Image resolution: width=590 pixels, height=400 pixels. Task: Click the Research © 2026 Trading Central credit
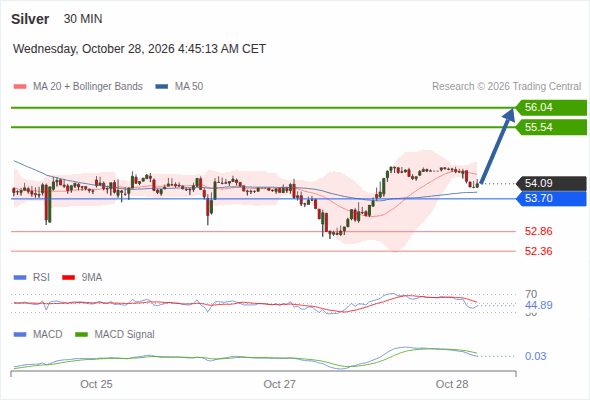pyautogui.click(x=506, y=87)
